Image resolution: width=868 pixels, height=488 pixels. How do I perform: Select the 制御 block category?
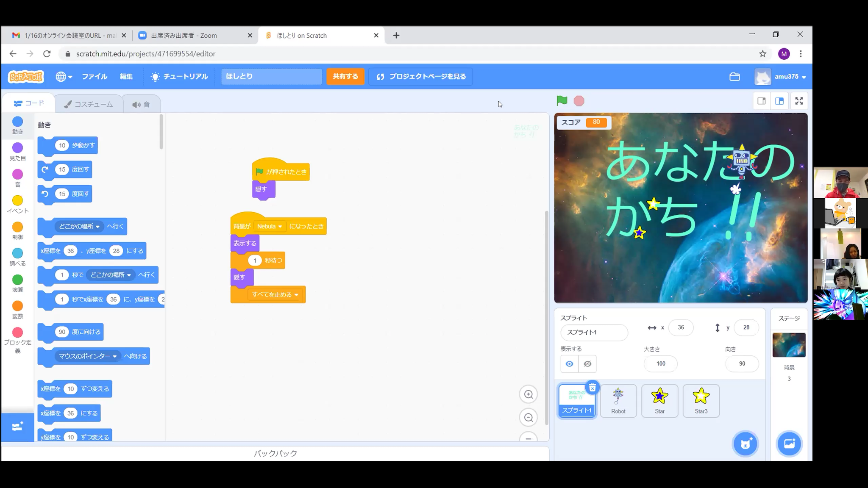[x=17, y=231]
